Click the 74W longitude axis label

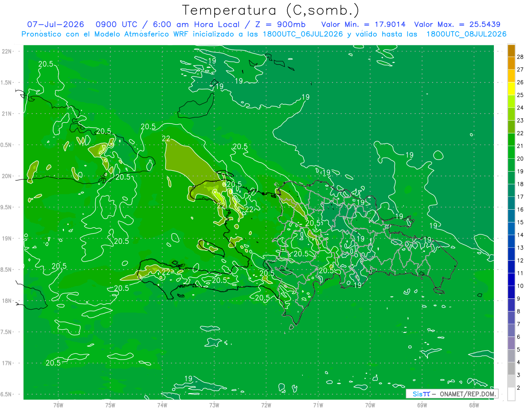click(x=162, y=405)
